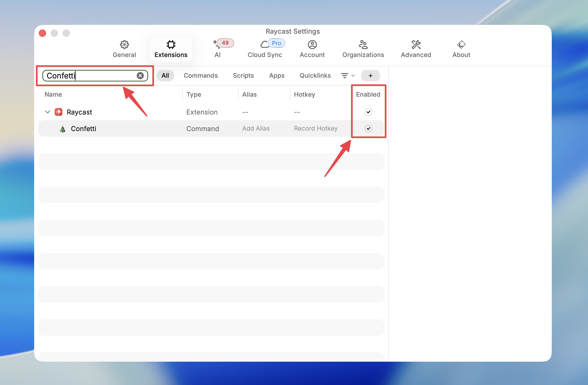Viewport: 588px width, 385px height.
Task: Uncheck the Confetti command enabled checkbox
Action: pyautogui.click(x=368, y=129)
